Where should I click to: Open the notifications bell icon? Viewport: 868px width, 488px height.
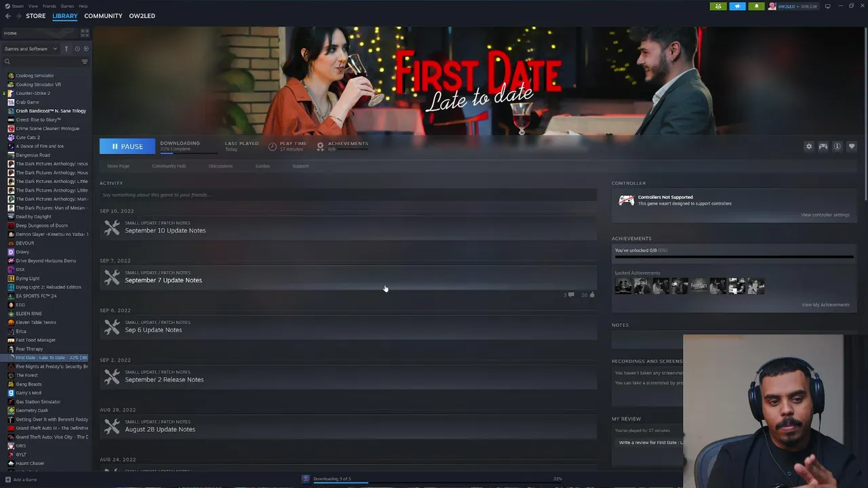756,6
